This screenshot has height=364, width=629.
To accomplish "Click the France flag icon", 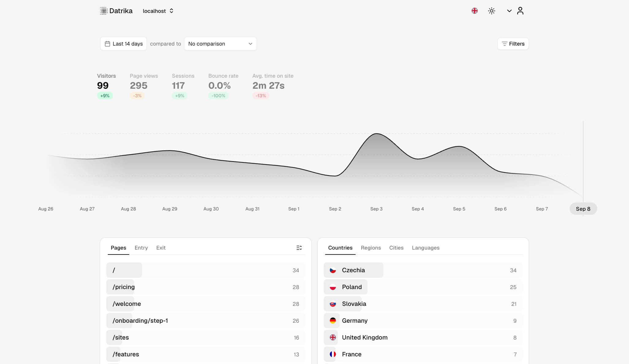I will 333,354.
